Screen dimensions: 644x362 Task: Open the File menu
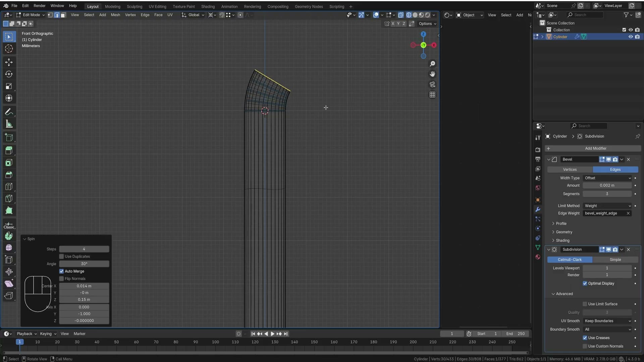(14, 6)
